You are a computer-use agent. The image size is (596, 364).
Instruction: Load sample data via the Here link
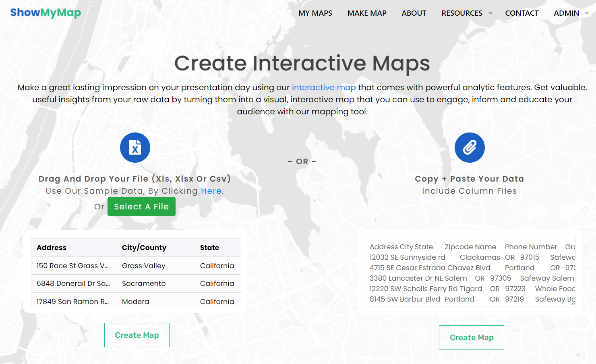(x=211, y=191)
